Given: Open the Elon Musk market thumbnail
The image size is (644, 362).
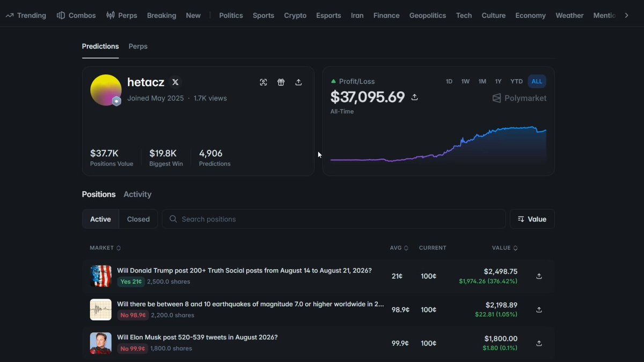Looking at the screenshot, I should point(100,343).
